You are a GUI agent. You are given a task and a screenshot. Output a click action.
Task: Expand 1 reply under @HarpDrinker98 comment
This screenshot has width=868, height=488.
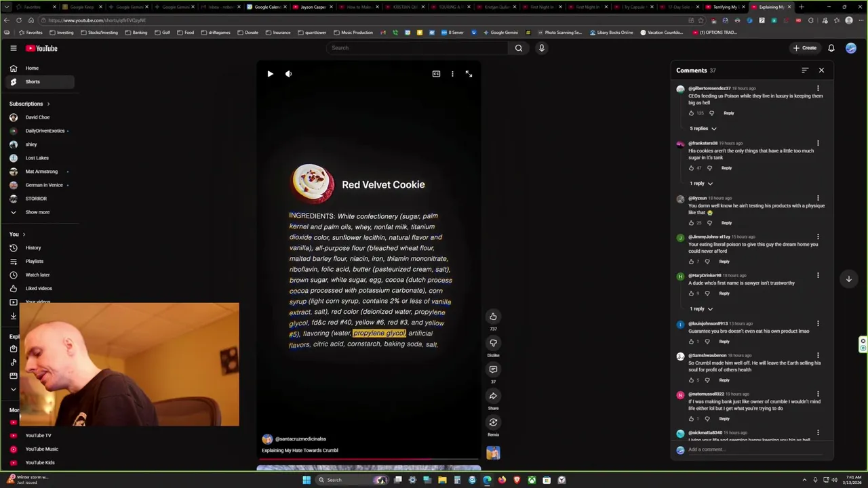point(701,308)
